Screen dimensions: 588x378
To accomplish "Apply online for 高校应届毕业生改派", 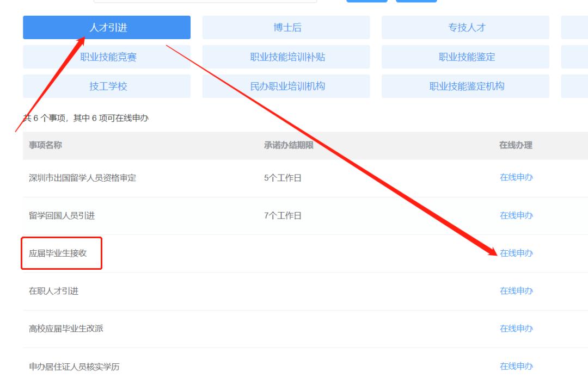I will pos(516,329).
